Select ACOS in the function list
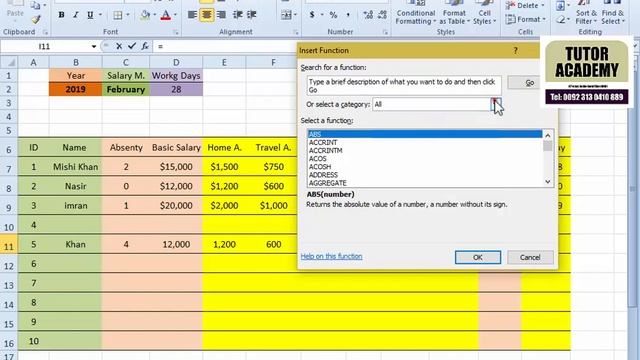The height and width of the screenshot is (360, 640). pyautogui.click(x=425, y=159)
